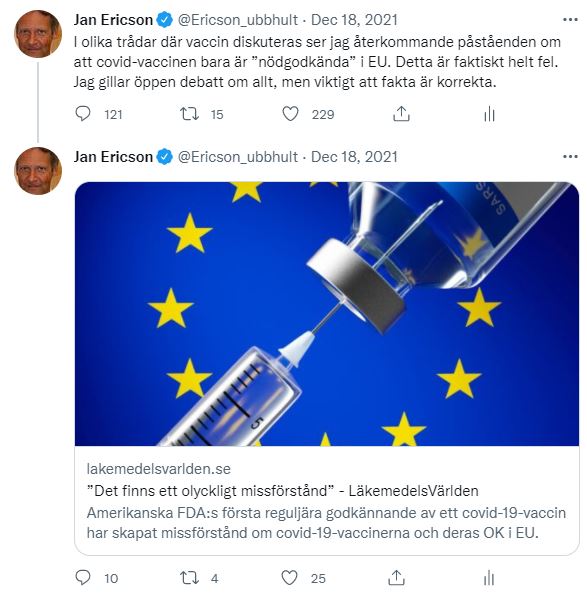Like the first tweet with 229 likes
The width and height of the screenshot is (587, 598).
pyautogui.click(x=290, y=114)
